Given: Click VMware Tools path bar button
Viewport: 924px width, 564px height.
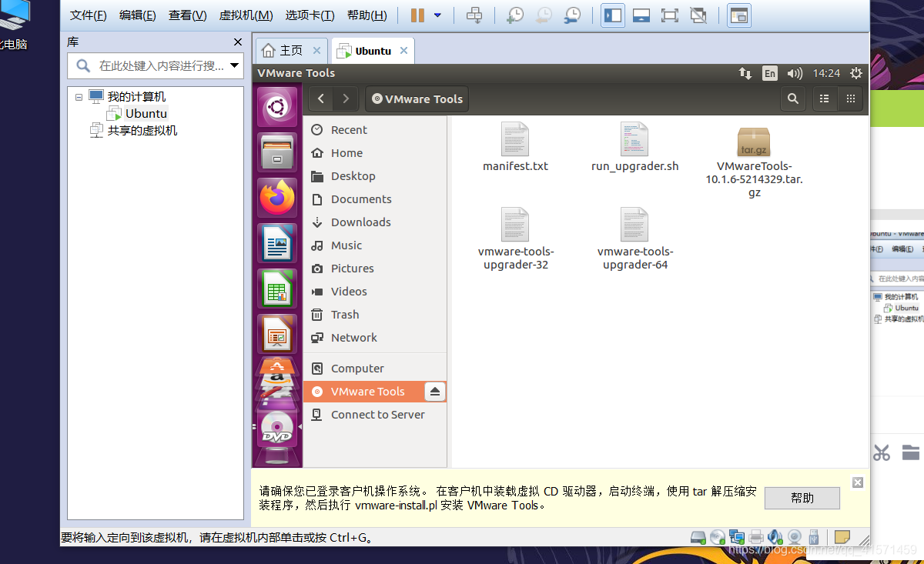Looking at the screenshot, I should coord(417,98).
